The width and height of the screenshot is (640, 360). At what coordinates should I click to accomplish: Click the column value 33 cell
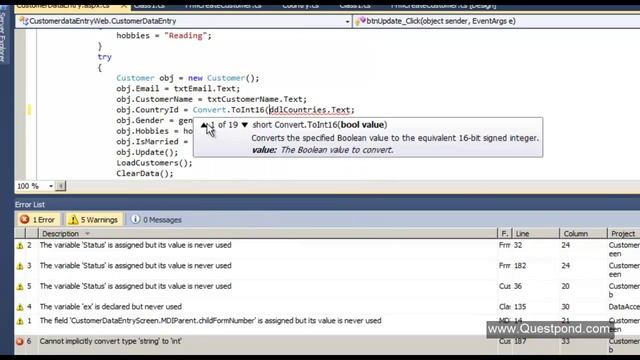coord(565,341)
